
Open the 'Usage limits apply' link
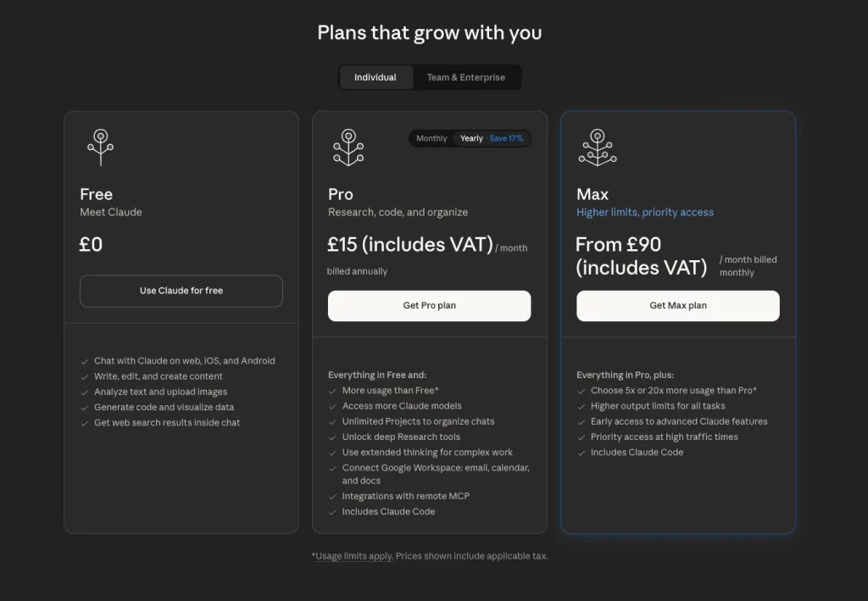[x=353, y=556]
